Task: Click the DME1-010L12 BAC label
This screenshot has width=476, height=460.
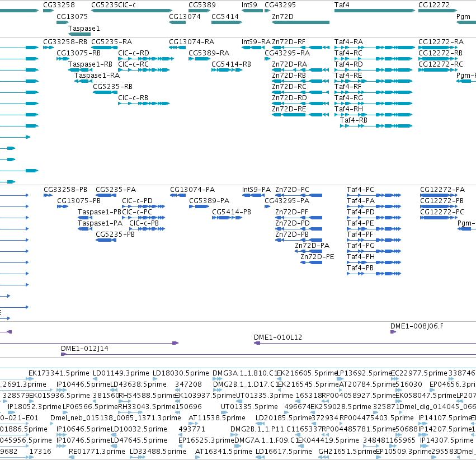Action: (x=278, y=337)
